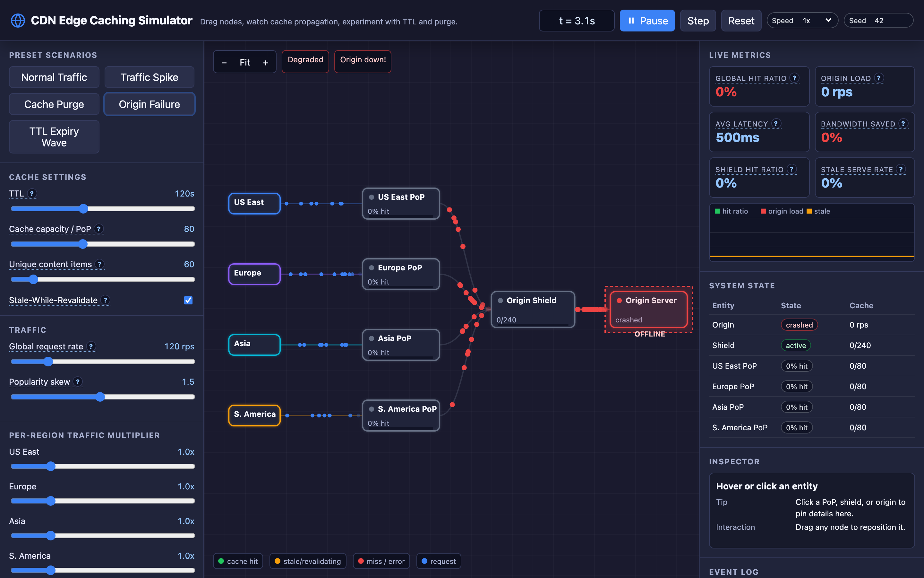Click Stale Serve Rate help icon
The width and height of the screenshot is (924, 578).
click(x=901, y=169)
